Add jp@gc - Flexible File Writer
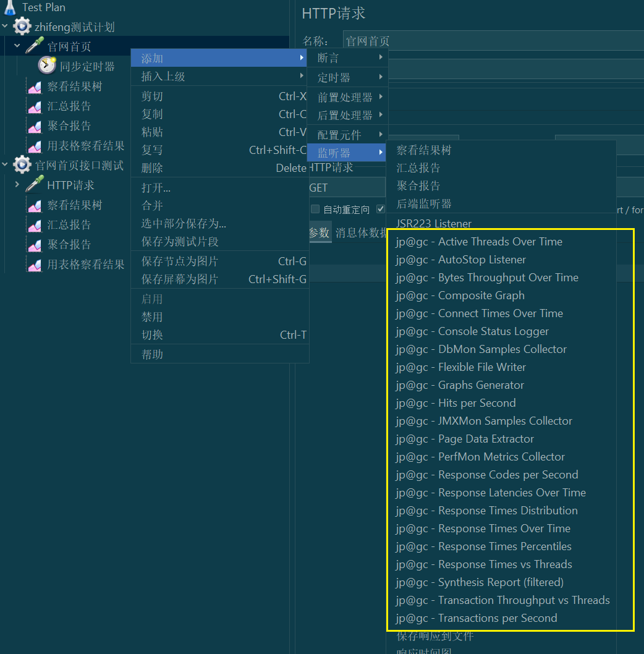This screenshot has height=654, width=644. click(x=501, y=367)
